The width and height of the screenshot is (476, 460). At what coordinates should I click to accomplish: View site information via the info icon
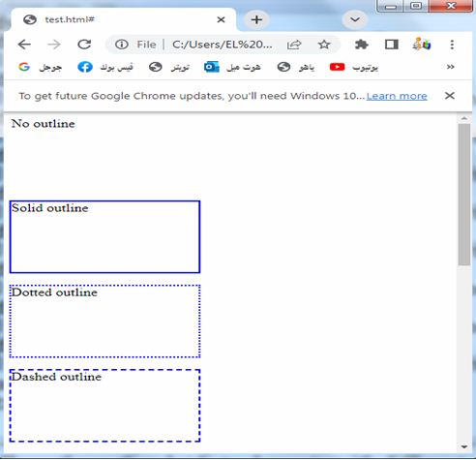[x=122, y=45]
